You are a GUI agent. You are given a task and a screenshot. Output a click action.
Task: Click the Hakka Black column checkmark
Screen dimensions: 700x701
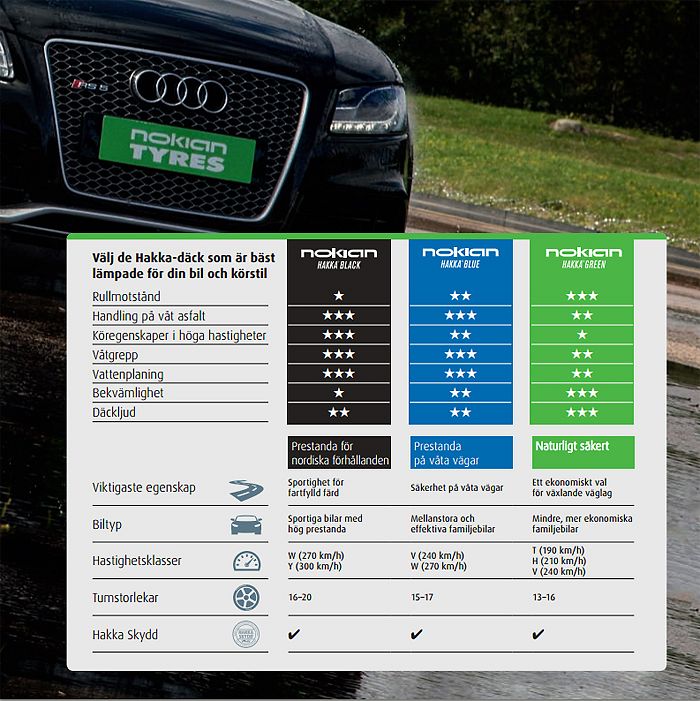[x=294, y=634]
